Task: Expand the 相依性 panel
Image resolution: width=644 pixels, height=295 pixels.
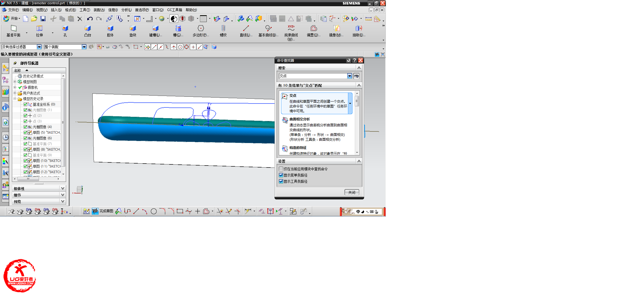Action: coord(63,188)
